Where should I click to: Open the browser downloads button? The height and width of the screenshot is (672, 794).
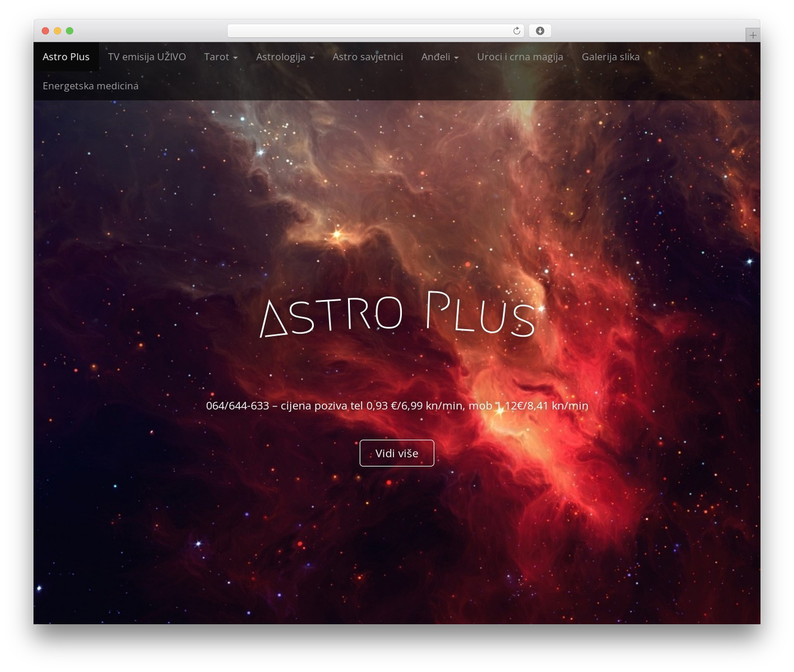coord(540,31)
